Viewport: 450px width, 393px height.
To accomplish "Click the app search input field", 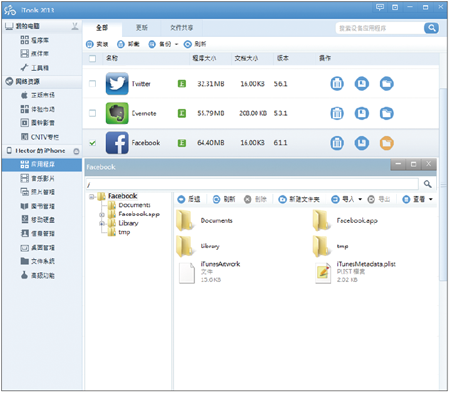I will pyautogui.click(x=380, y=28).
